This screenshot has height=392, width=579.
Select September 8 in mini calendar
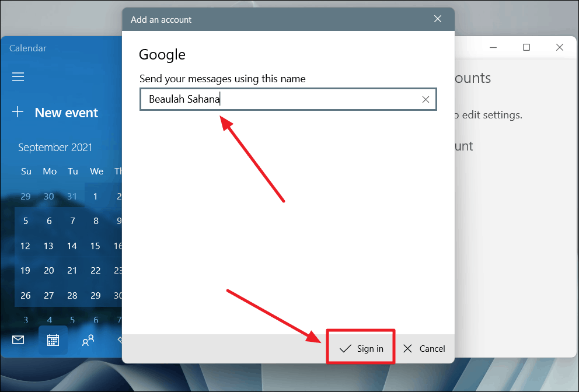tap(96, 220)
